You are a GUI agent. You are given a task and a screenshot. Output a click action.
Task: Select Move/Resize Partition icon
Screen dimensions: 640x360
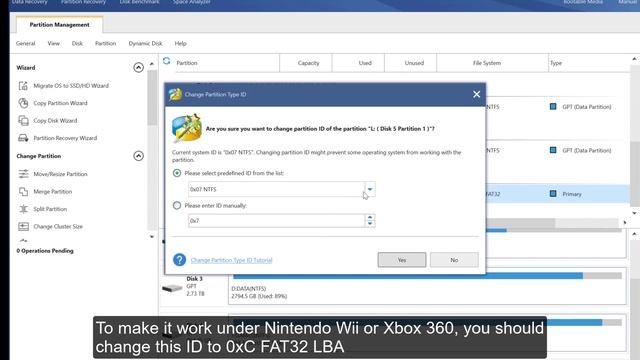(x=23, y=174)
